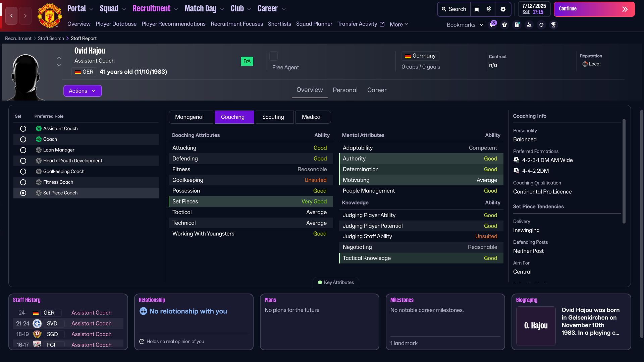Select the Goalkeeping Coach role radio button
Viewport: 644px width, 362px height.
click(23, 172)
